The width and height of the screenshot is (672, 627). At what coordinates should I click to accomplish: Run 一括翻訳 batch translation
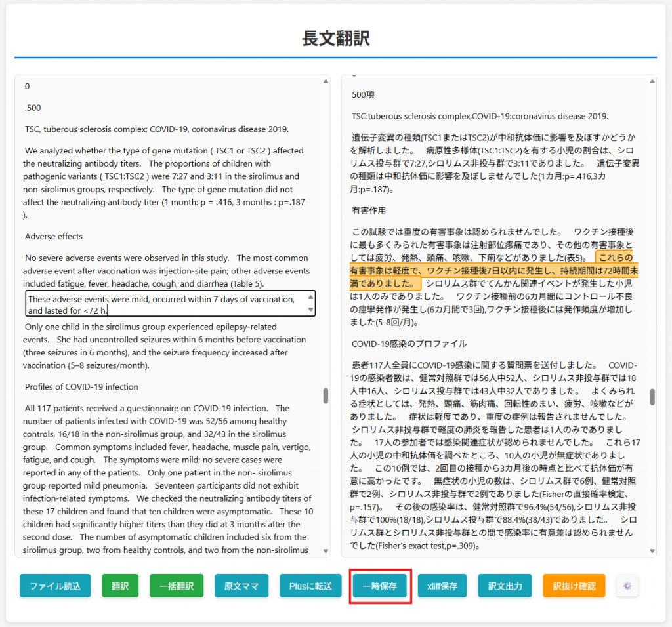pyautogui.click(x=177, y=586)
